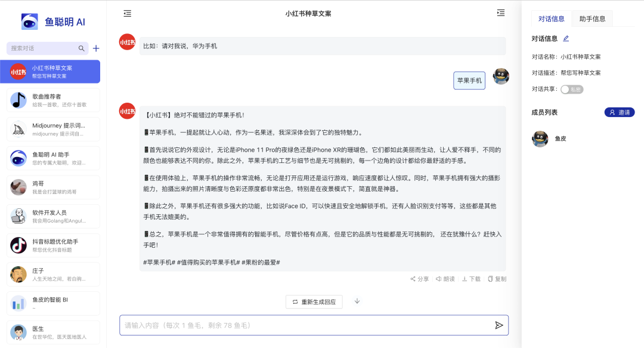
Task: Click the edit pencil beside 对话信息
Action: pos(566,39)
